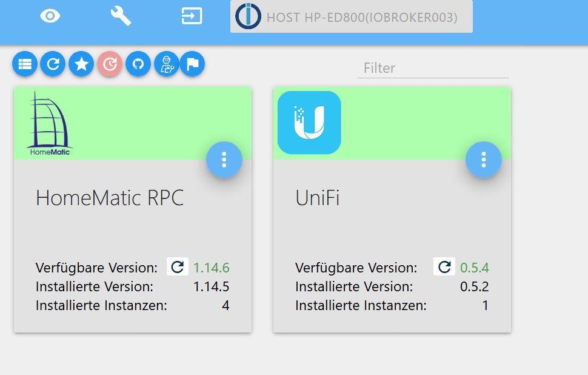This screenshot has height=375, width=588.
Task: Refresh the adapter list
Action: pos(53,64)
